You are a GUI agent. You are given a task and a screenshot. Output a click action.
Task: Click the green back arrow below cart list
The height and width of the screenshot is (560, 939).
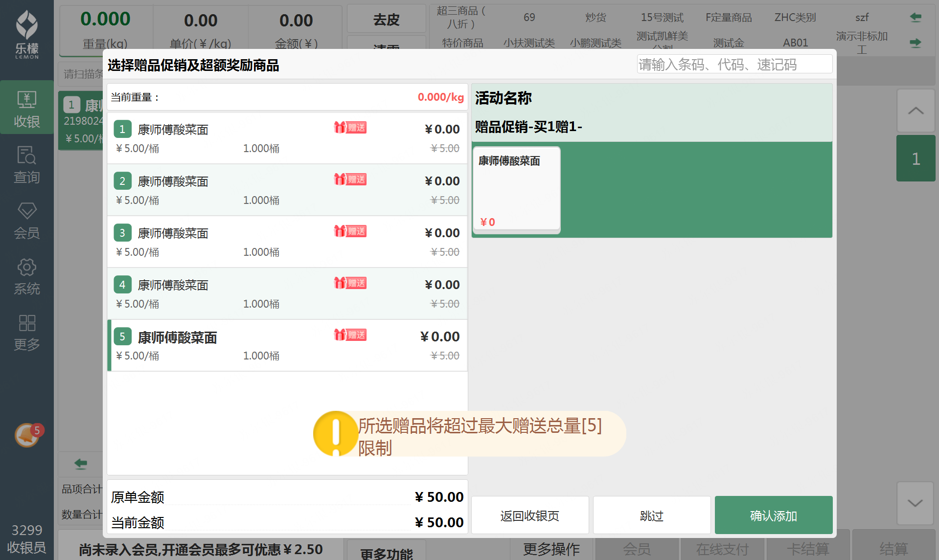pos(81,464)
